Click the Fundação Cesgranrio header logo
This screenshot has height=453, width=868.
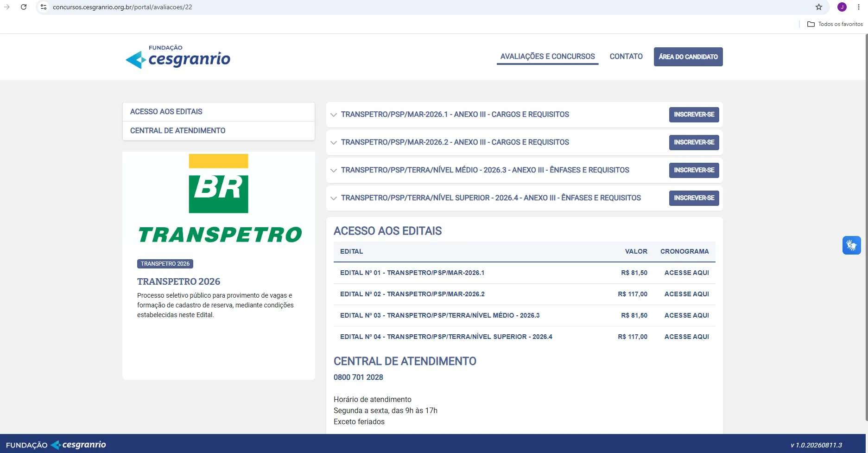pos(178,57)
